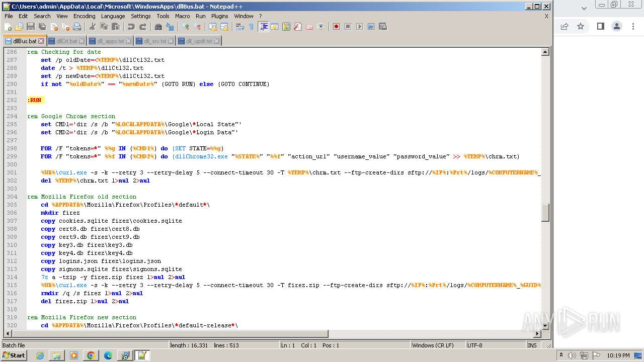
Task: Open Internet Explorer from taskbar
Action: click(x=40, y=355)
